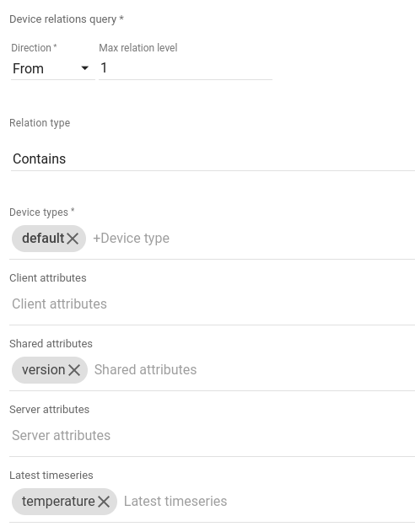Select the default chip label

point(43,239)
